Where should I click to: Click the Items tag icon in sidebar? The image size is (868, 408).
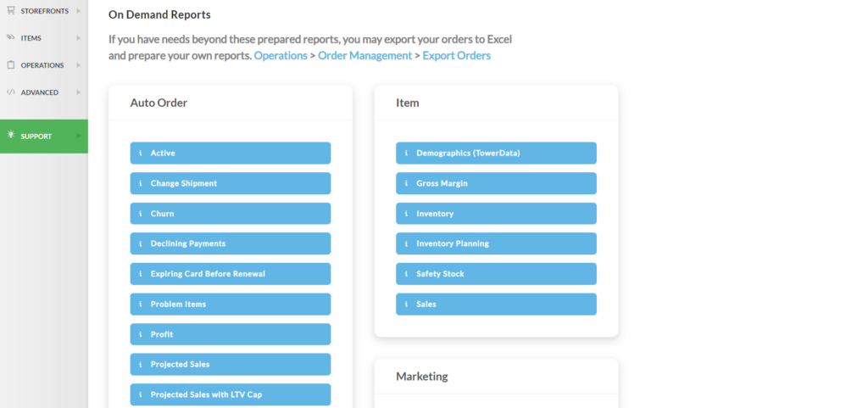[10, 37]
